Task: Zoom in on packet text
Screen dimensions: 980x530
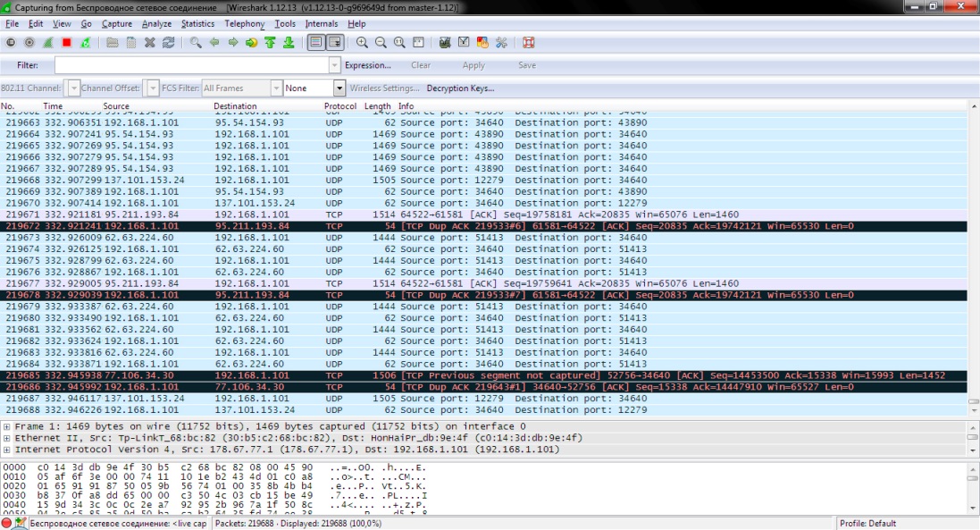Action: 362,43
